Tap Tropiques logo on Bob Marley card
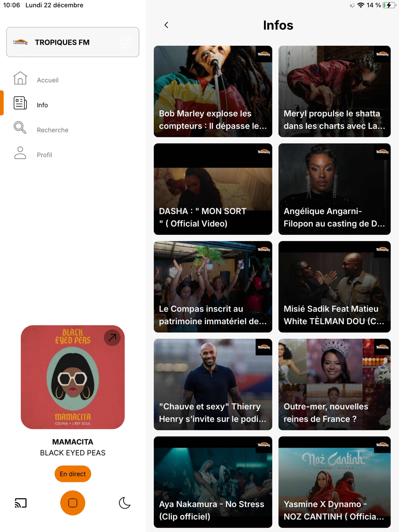Image resolution: width=399 pixels, height=532 pixels. 264,54
